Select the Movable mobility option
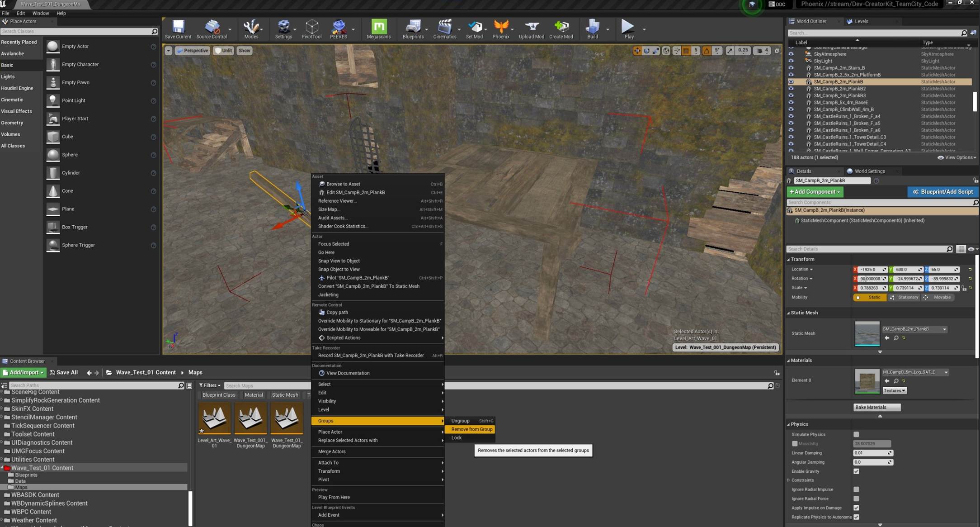 (x=938, y=297)
